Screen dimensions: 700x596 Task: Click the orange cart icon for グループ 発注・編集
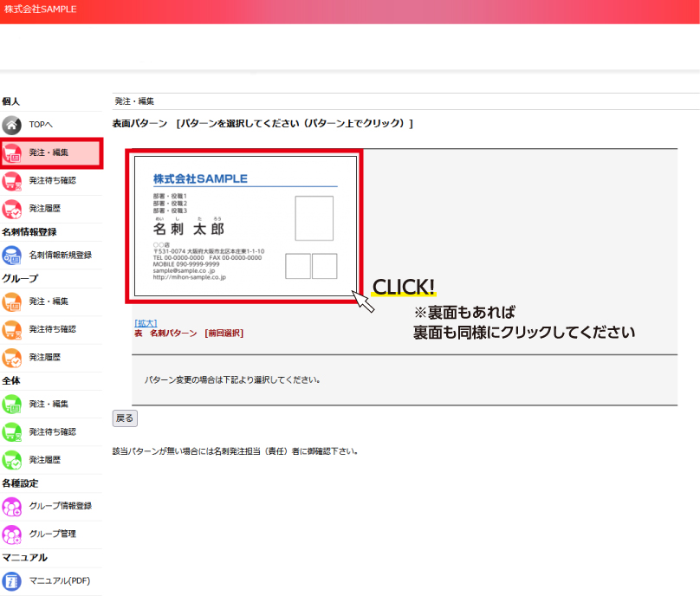[12, 301]
